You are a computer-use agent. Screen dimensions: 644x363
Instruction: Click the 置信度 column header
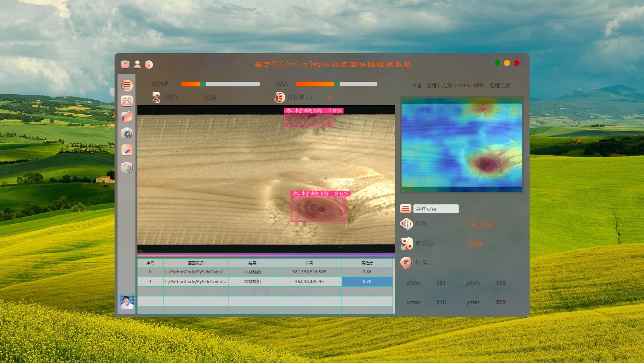coord(367,263)
